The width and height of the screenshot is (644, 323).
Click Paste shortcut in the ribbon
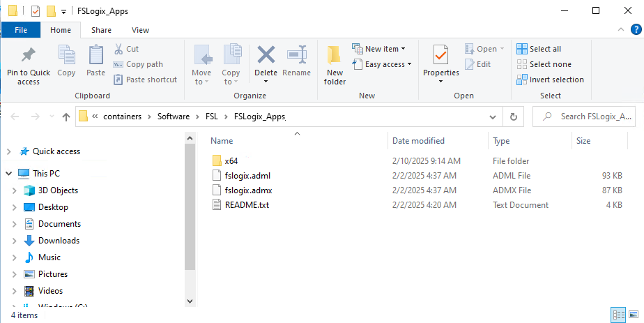(146, 80)
